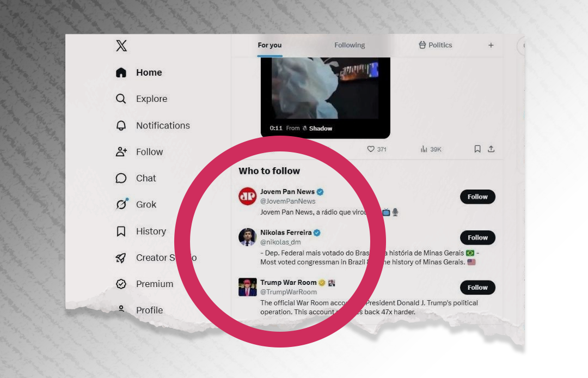
Task: Open Creator Studio rocket icon
Action: (121, 258)
